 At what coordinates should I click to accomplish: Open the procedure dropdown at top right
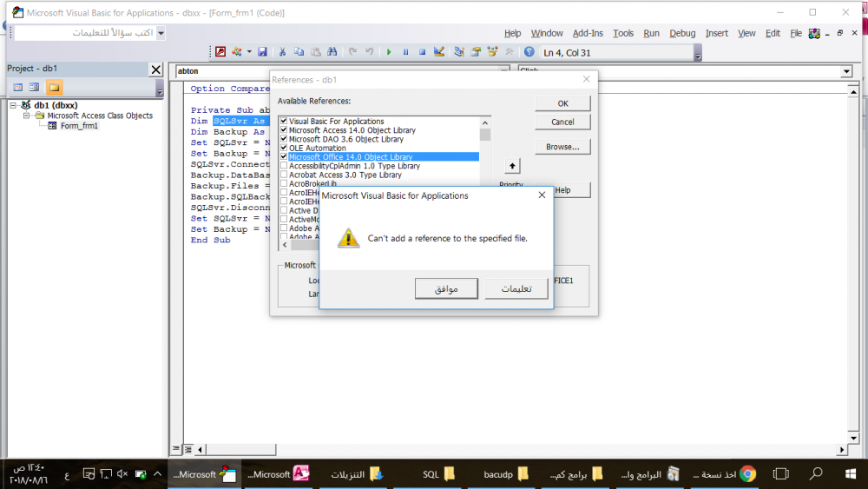(846, 71)
